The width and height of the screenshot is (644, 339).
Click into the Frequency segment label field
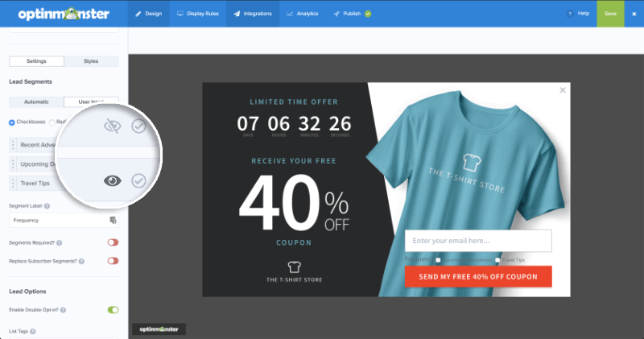(64, 221)
